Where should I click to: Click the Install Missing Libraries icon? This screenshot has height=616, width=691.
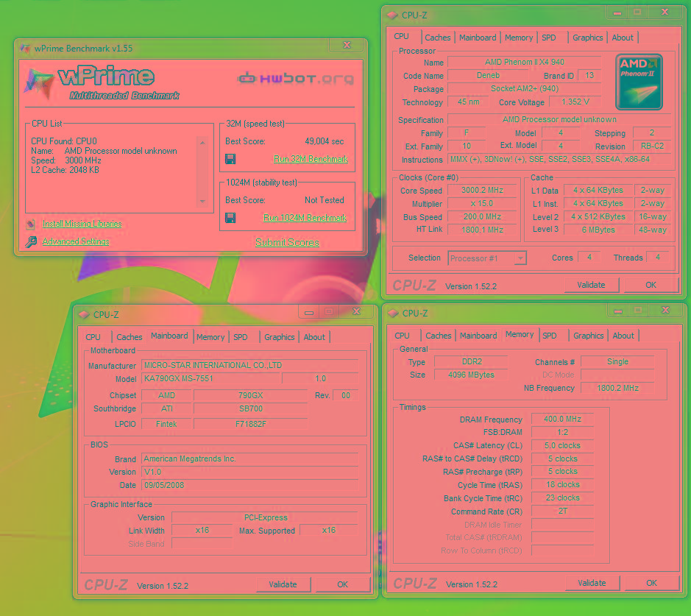click(30, 224)
